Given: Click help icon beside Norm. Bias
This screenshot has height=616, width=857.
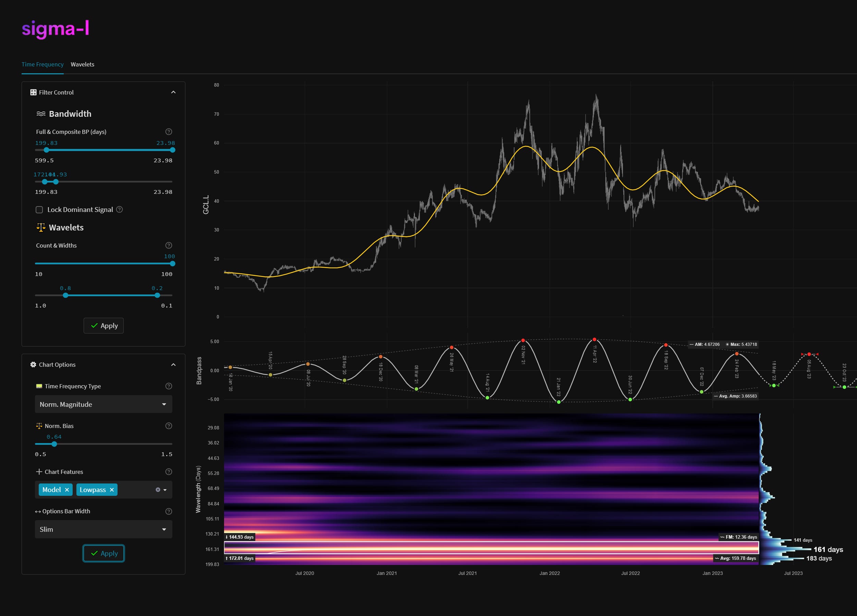Looking at the screenshot, I should [x=169, y=426].
